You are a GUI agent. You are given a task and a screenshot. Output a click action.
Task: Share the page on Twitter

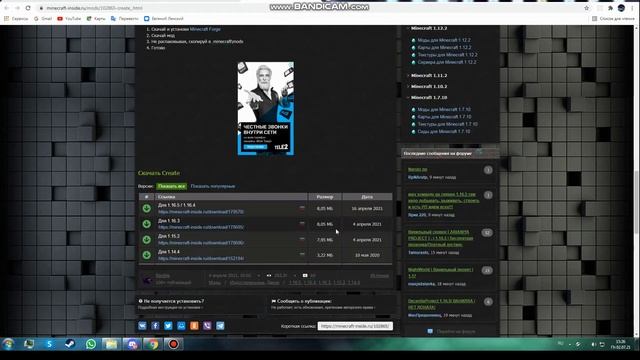pos(168,326)
